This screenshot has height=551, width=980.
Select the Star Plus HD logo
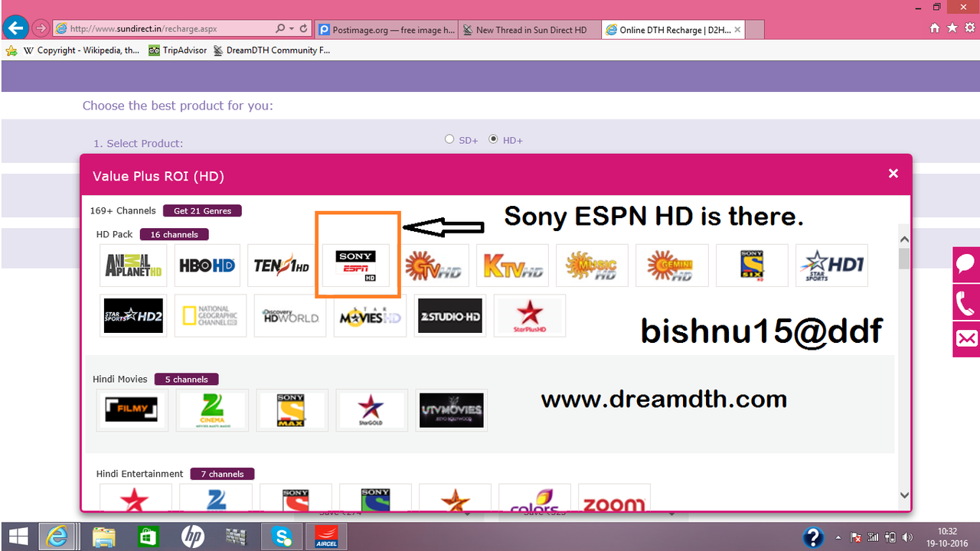point(530,315)
